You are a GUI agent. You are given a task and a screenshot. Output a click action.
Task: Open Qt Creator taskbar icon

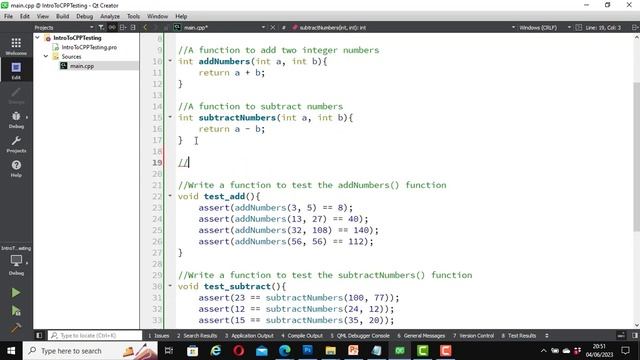pos(400,351)
